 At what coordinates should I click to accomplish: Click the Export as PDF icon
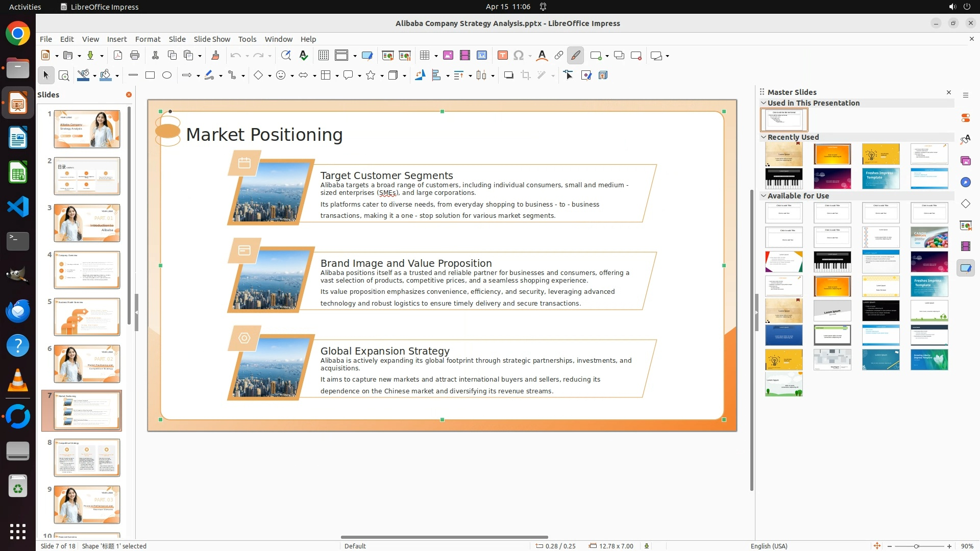[118, 56]
